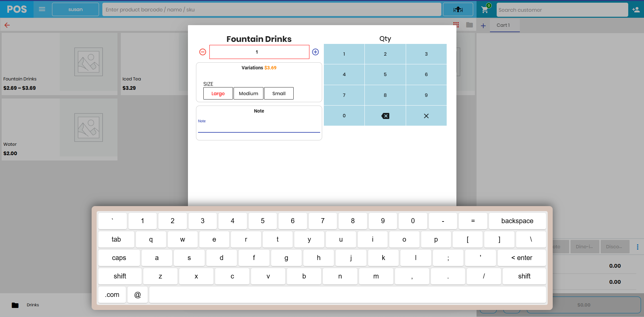Click the red back arrow
The image size is (644, 317).
tap(7, 25)
